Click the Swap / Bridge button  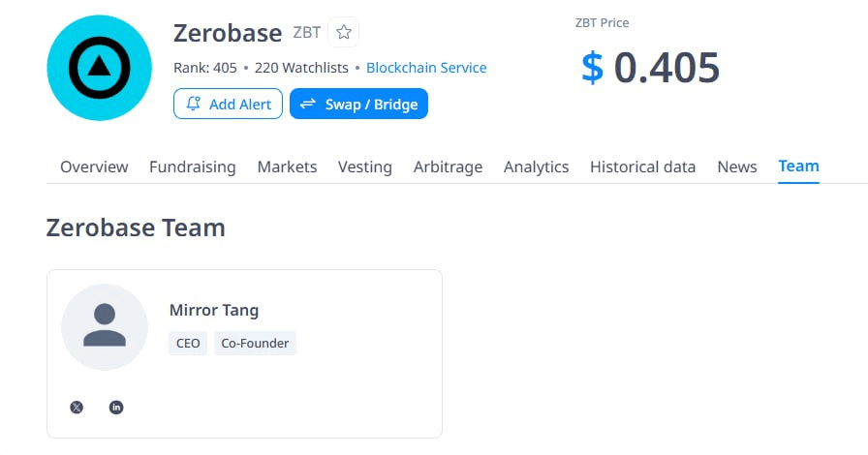coord(358,104)
